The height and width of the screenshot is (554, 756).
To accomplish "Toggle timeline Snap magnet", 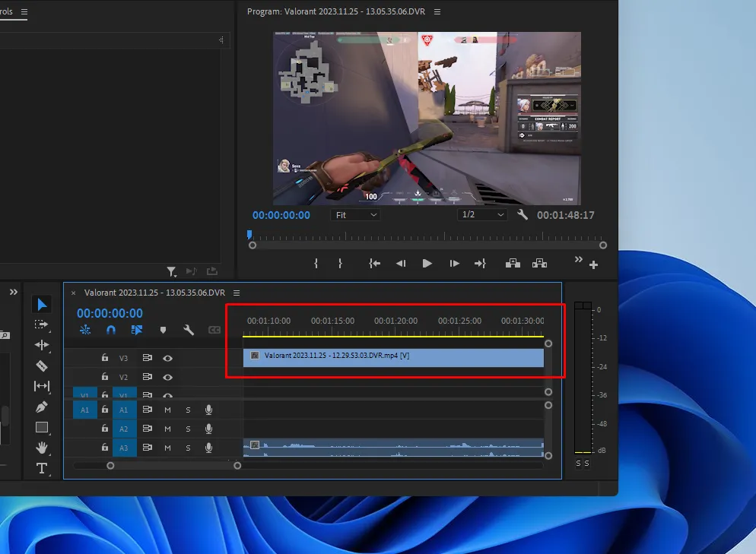I will 111,330.
